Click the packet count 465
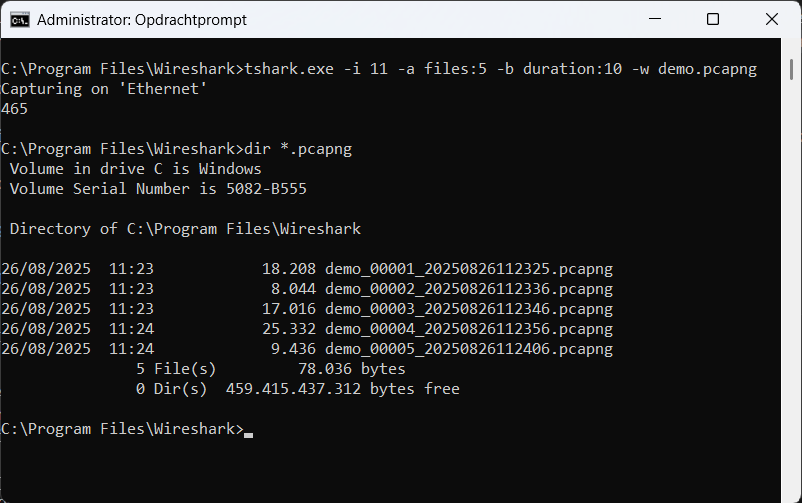Image resolution: width=802 pixels, height=503 pixels. pos(14,109)
